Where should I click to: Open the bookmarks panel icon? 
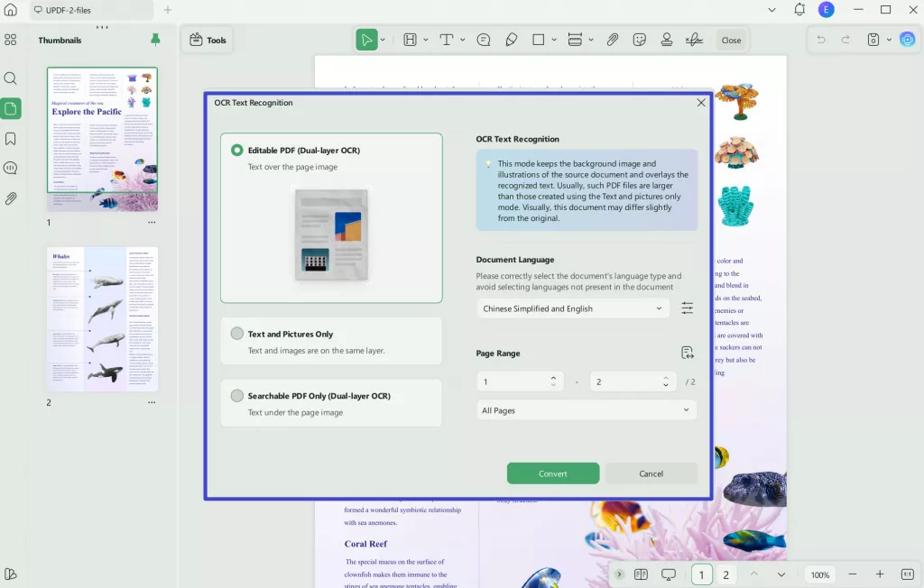click(11, 139)
